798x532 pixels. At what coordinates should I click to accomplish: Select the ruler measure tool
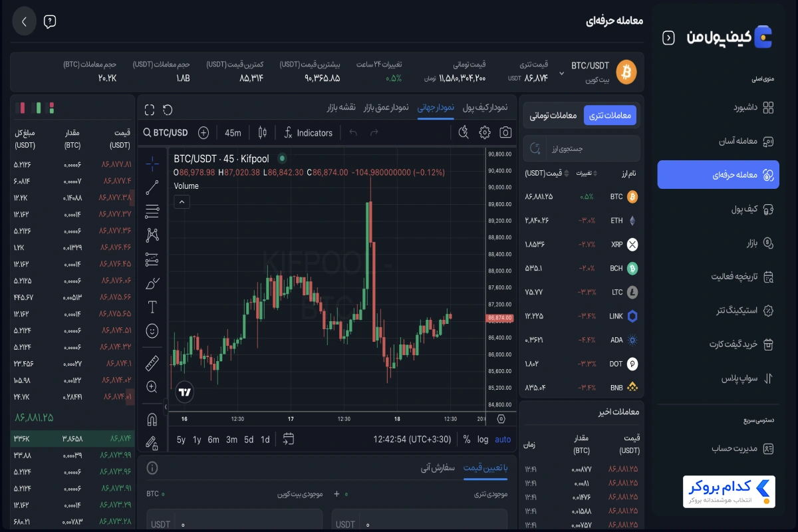pos(152,363)
